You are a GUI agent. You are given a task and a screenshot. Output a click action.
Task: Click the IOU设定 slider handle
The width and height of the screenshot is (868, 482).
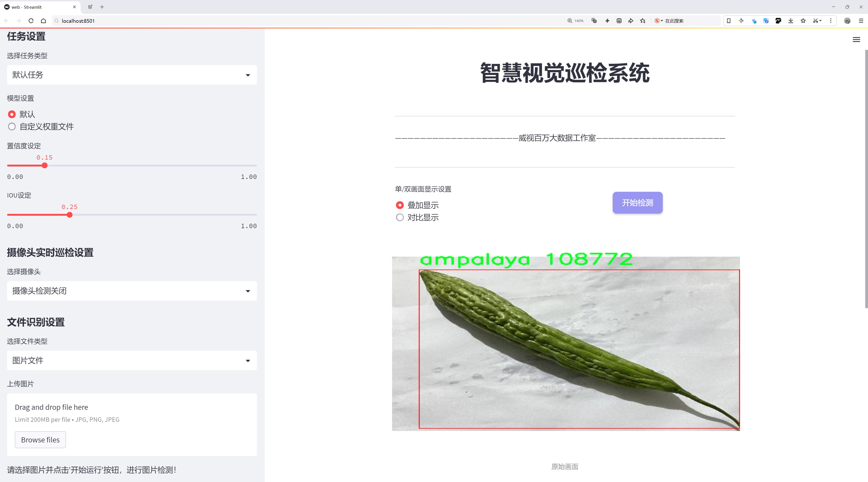pyautogui.click(x=69, y=215)
